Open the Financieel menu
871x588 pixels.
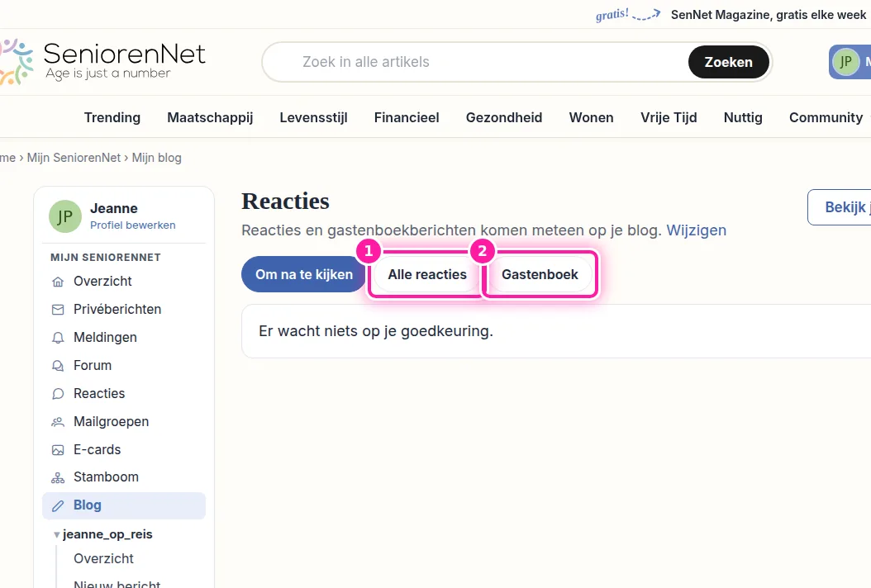pos(407,118)
